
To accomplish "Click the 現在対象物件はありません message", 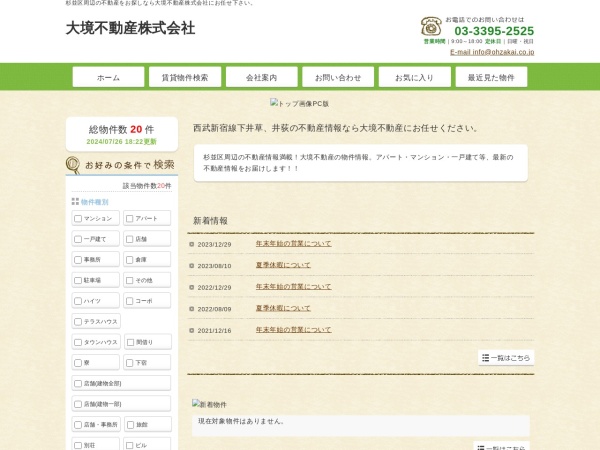I will pyautogui.click(x=241, y=421).
